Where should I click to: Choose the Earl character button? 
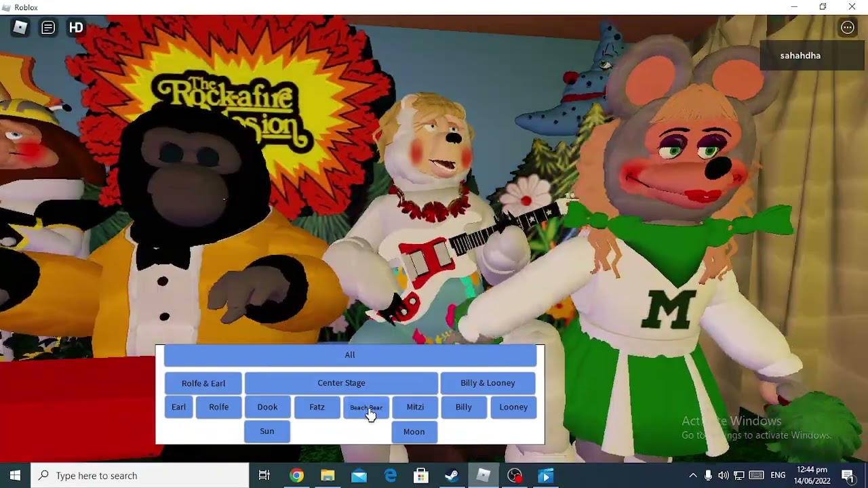178,407
